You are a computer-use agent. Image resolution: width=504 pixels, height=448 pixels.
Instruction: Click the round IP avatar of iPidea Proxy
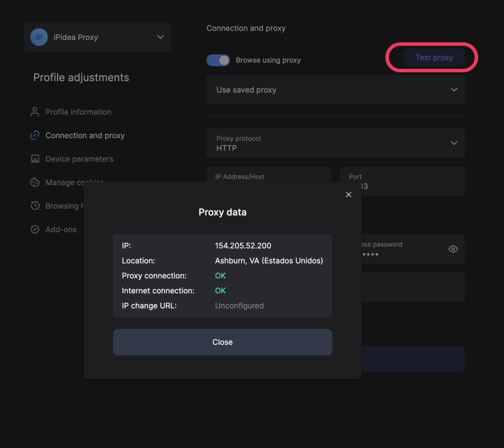coord(39,37)
